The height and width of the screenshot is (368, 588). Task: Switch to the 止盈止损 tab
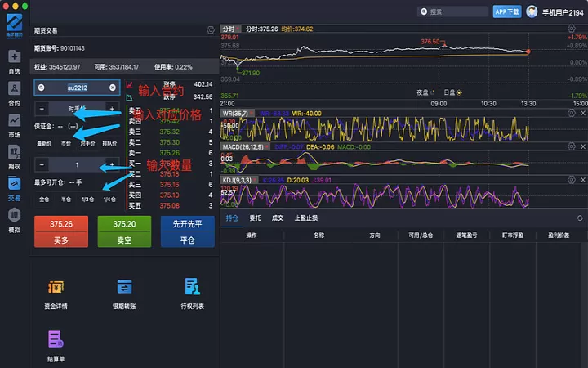click(306, 218)
